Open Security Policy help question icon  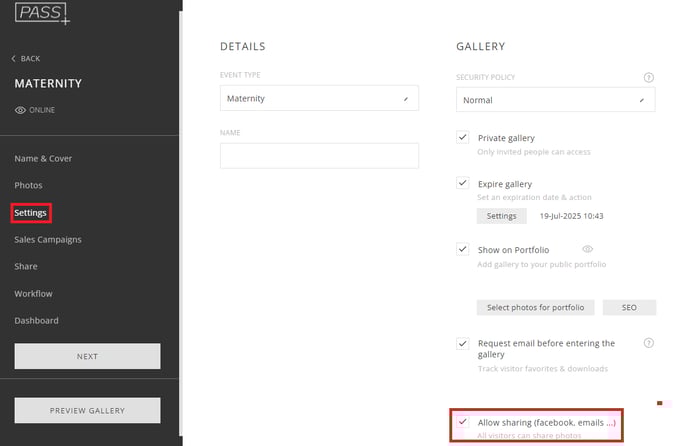pos(649,78)
